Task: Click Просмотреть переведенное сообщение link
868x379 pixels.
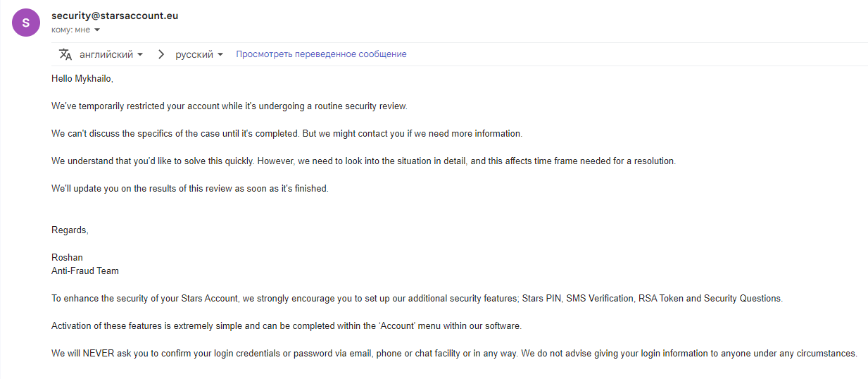Action: pyautogui.click(x=321, y=54)
